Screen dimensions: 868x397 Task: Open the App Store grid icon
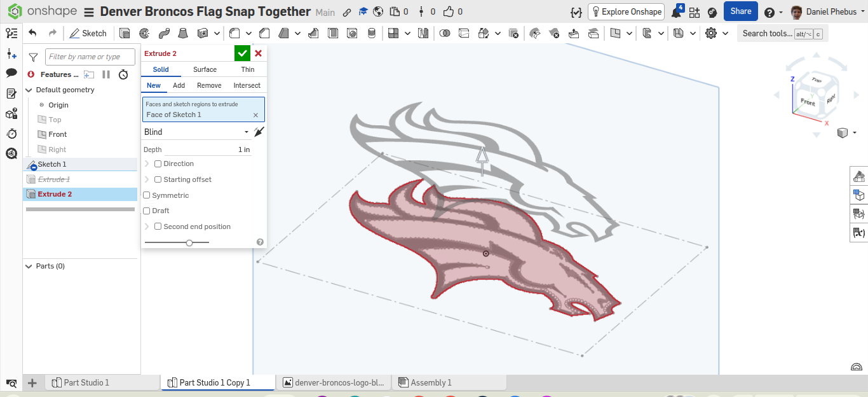pyautogui.click(x=694, y=12)
